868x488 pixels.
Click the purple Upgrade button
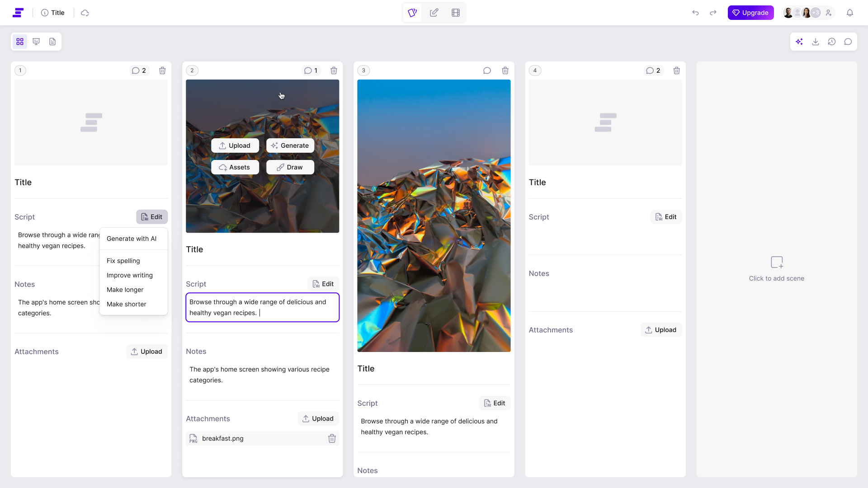tap(750, 13)
